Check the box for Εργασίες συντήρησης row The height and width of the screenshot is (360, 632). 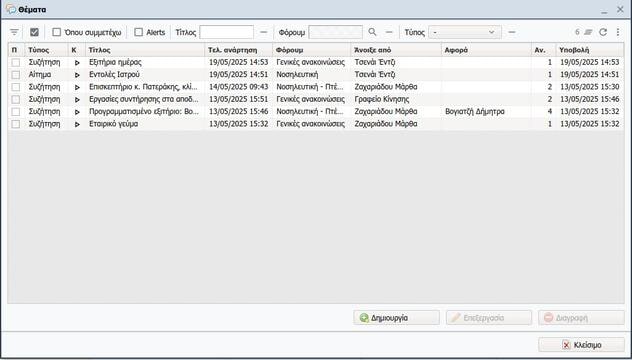coord(16,99)
